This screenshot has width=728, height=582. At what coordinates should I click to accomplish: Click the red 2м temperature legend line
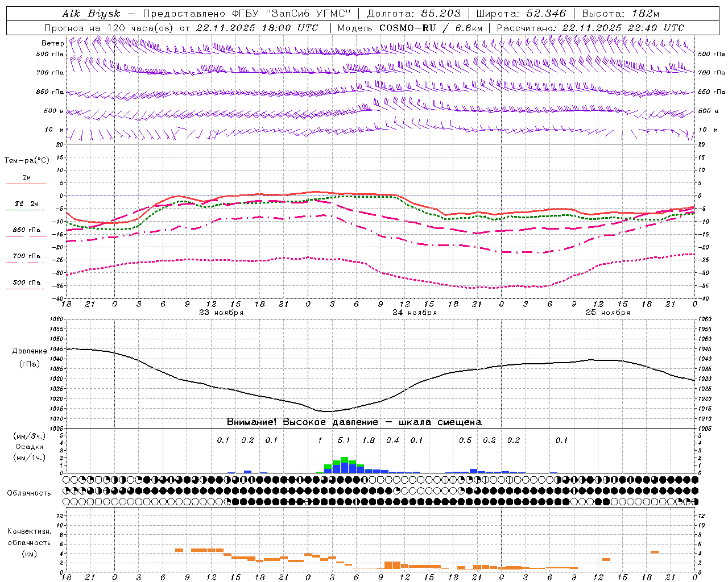click(x=26, y=184)
